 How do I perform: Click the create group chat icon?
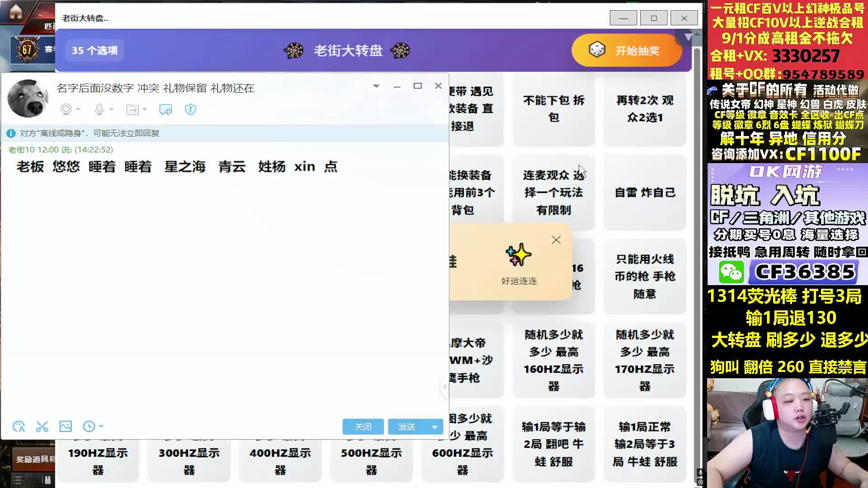click(165, 109)
